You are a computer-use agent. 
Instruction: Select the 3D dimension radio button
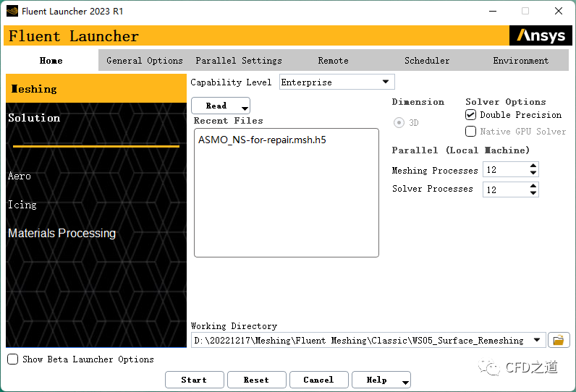click(399, 123)
